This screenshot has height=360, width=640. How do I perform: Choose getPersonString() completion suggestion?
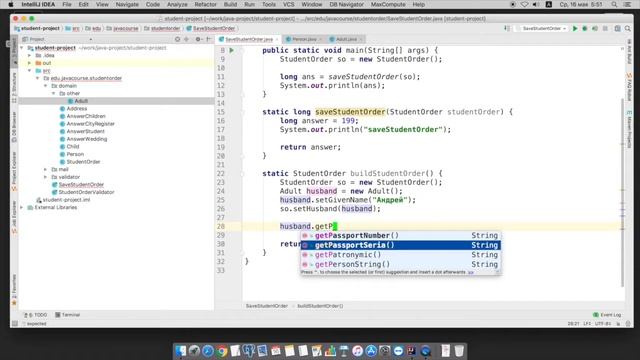(400, 264)
